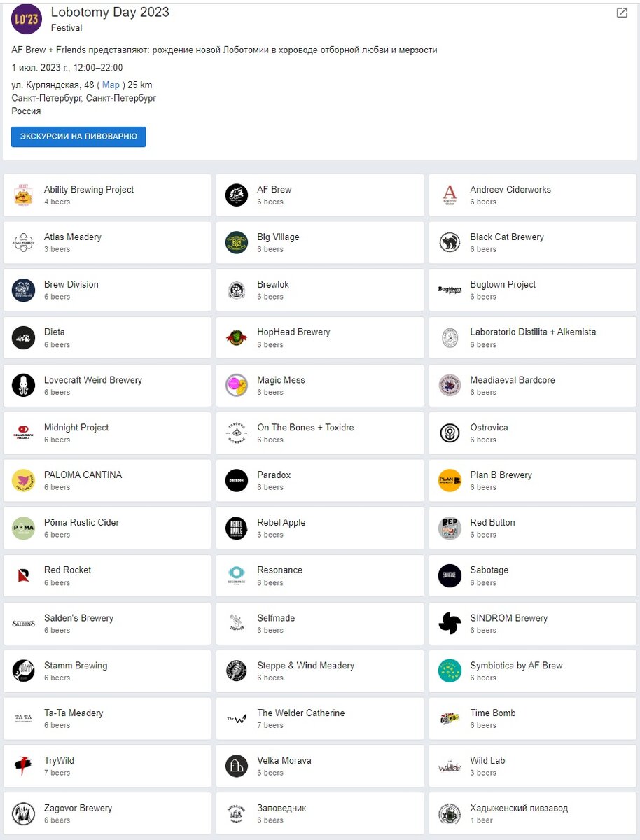Click '7 beers' under TryWild

57,773
